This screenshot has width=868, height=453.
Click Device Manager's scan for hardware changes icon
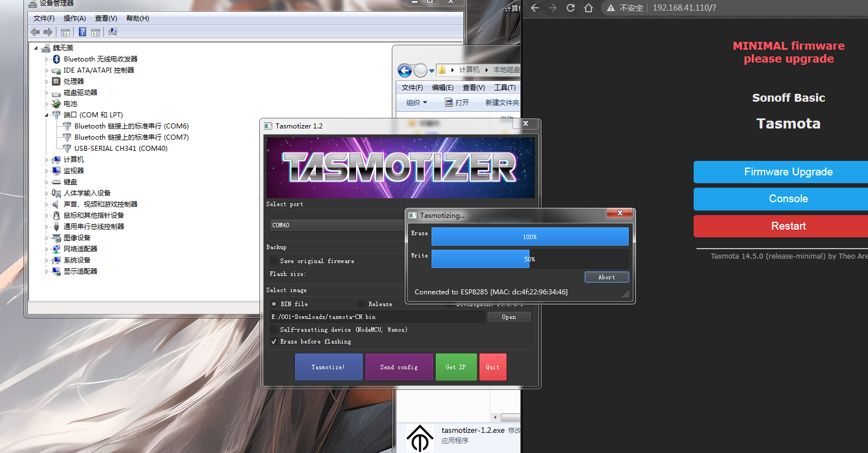(x=113, y=32)
